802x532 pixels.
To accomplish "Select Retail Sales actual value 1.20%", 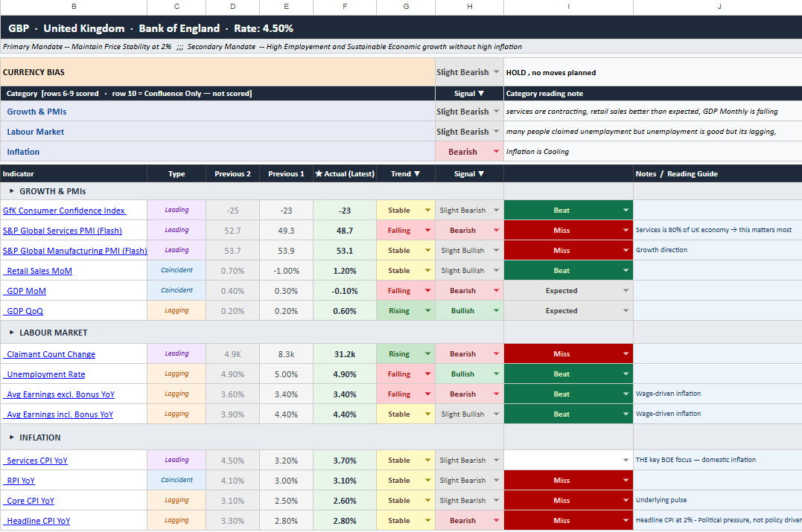I will [345, 271].
